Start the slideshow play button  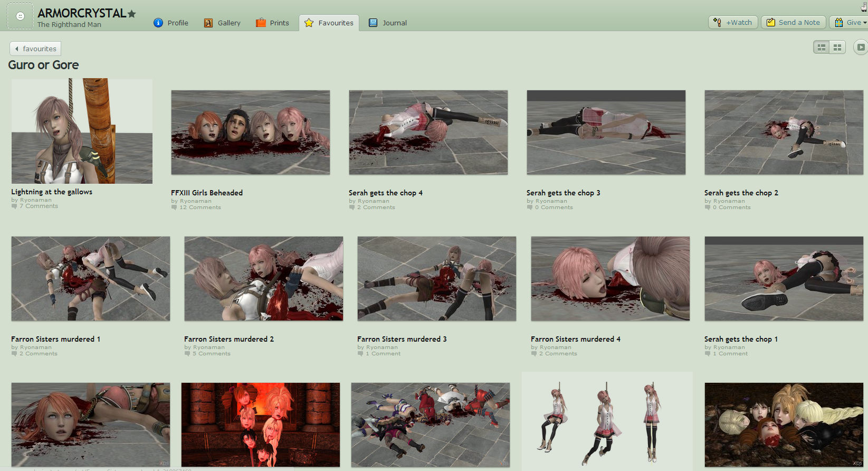pyautogui.click(x=861, y=47)
